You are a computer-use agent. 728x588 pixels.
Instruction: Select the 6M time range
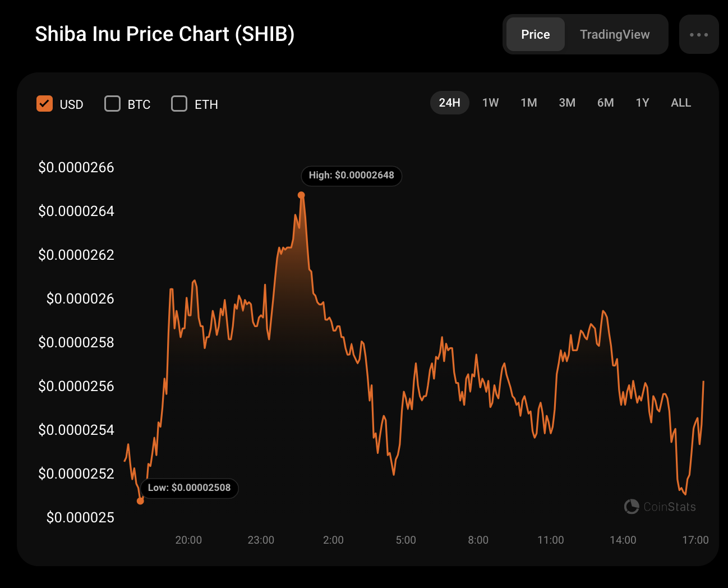click(605, 103)
